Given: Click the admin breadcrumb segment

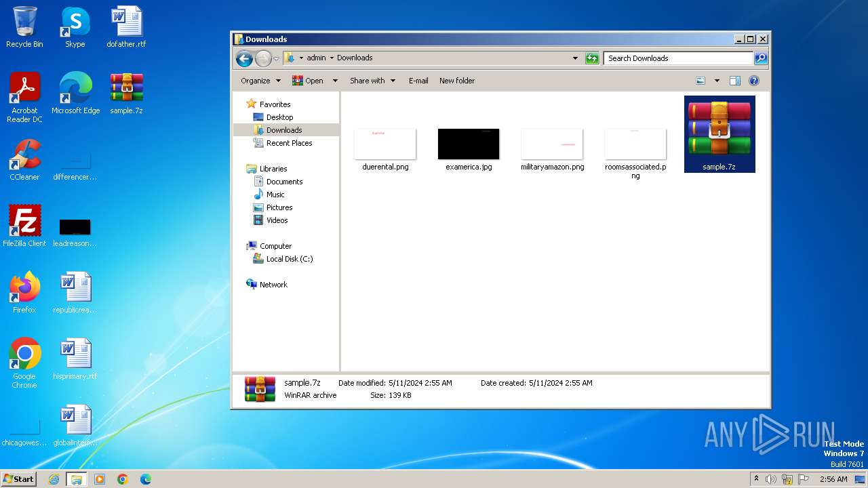Looking at the screenshot, I should (316, 58).
